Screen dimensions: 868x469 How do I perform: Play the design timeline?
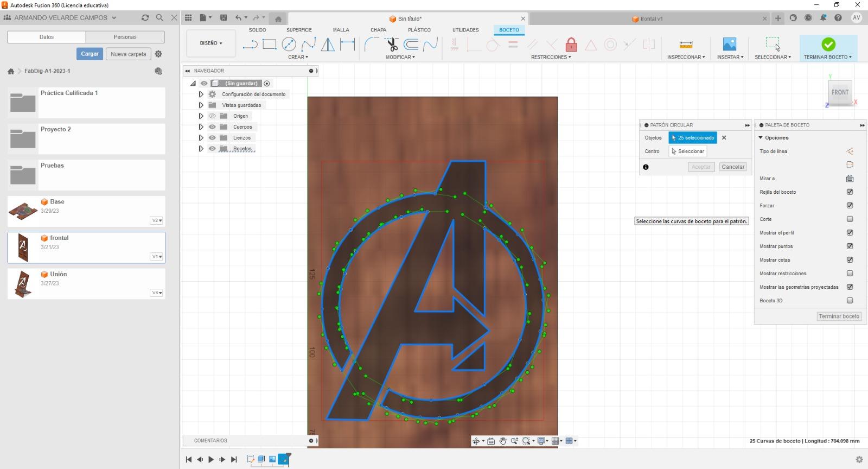coord(211,459)
